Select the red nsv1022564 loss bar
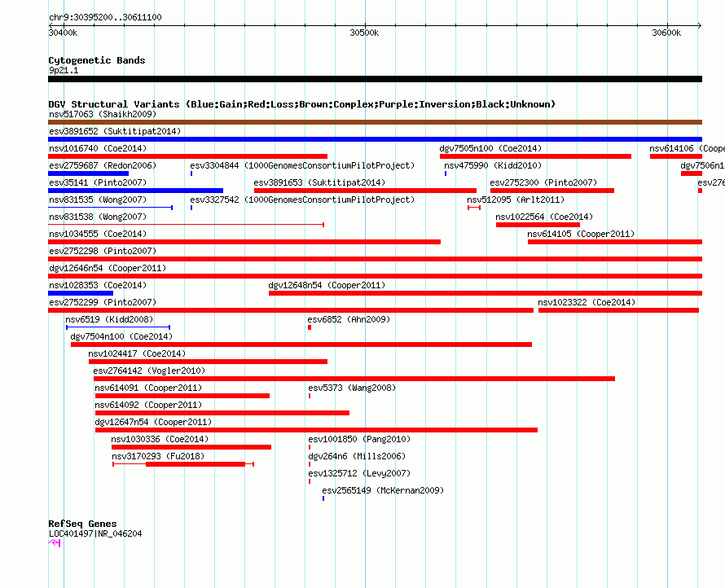This screenshot has height=588, width=725. (x=538, y=225)
